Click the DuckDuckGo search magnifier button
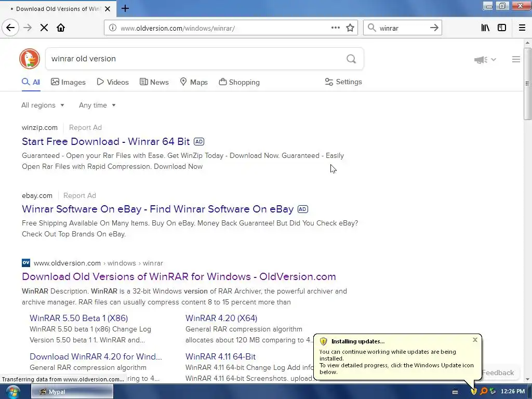This screenshot has width=532, height=399. click(x=351, y=59)
